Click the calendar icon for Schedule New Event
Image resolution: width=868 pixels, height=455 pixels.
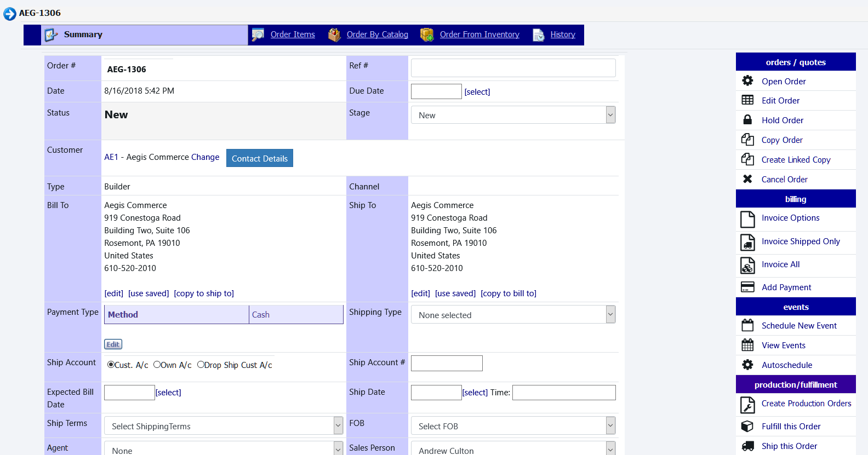click(747, 326)
